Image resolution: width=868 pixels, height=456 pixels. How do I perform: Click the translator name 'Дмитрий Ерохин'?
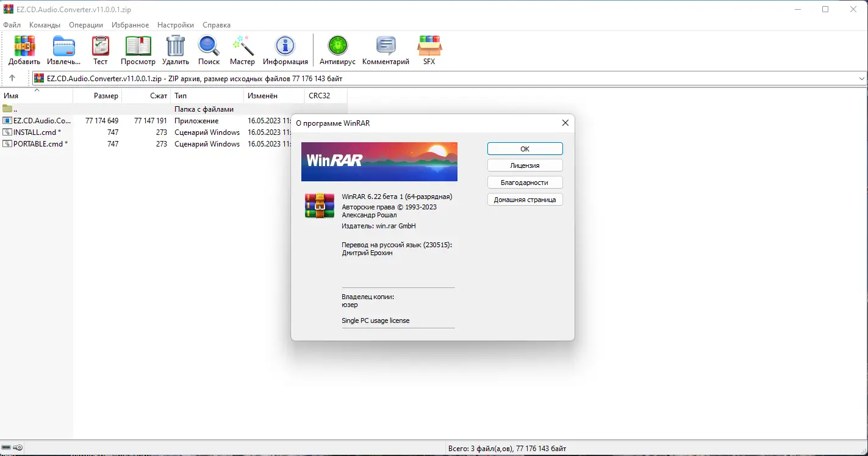click(x=368, y=253)
